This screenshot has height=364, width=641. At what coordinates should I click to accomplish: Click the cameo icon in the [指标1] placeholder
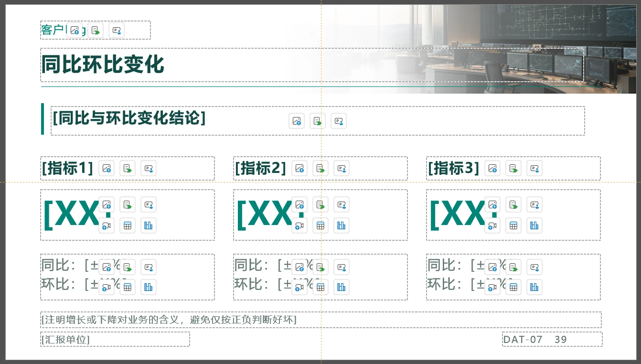149,168
